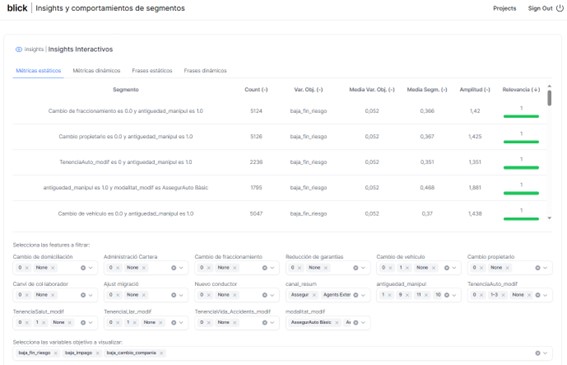Viewport: 567px width, 365px height.
Task: Clear all values in Cambio propietario filter
Action: 538,268
